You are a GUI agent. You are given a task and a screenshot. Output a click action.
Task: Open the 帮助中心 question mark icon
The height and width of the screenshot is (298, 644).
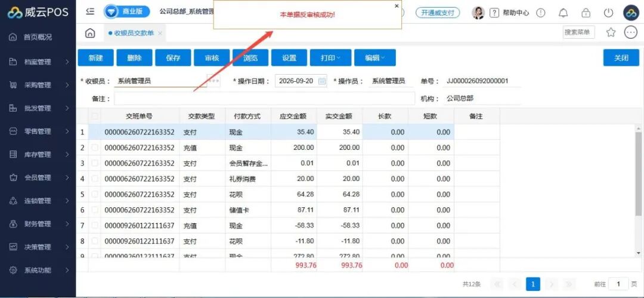[495, 13]
